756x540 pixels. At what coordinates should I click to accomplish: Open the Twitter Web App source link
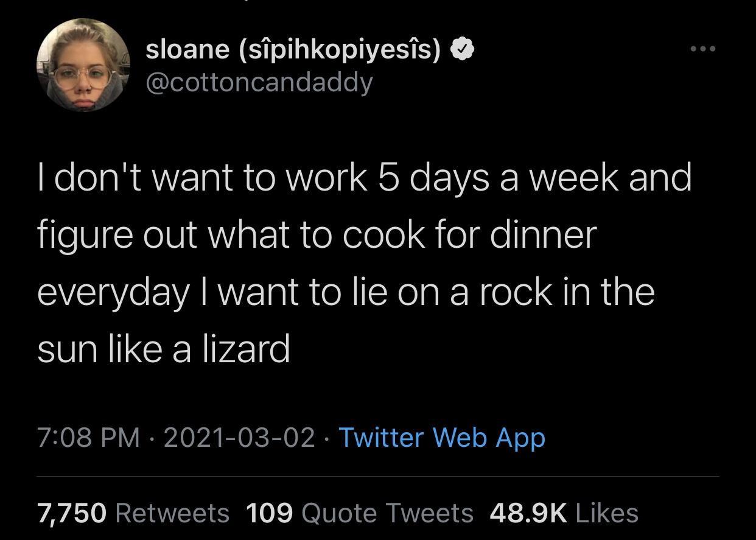[443, 438]
